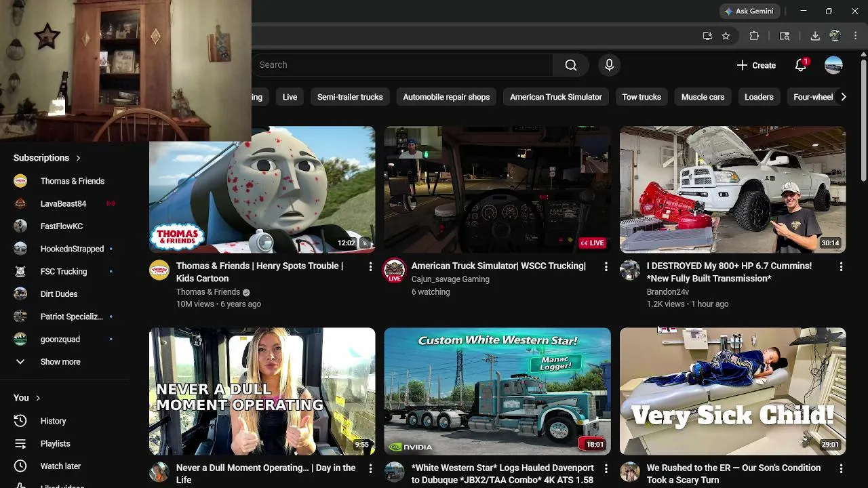
Task: Open Chrome downloads icon
Action: (815, 36)
